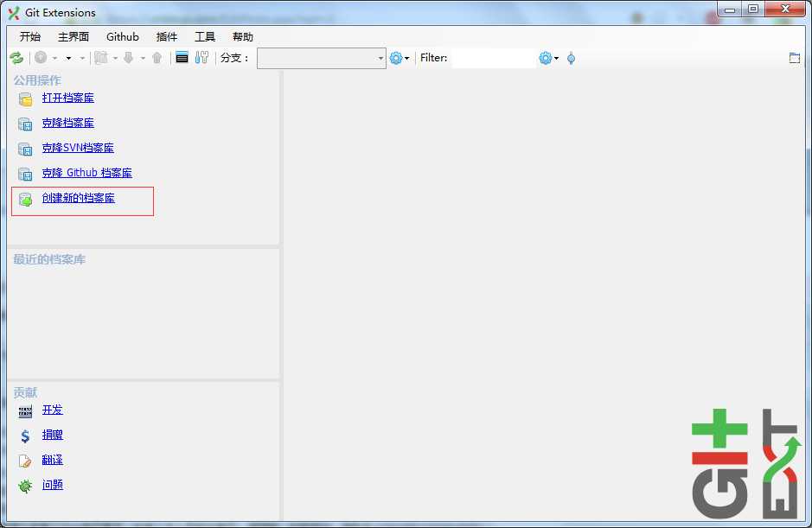Click the 创建新的档案库 link
The width and height of the screenshot is (812, 528).
click(x=78, y=198)
